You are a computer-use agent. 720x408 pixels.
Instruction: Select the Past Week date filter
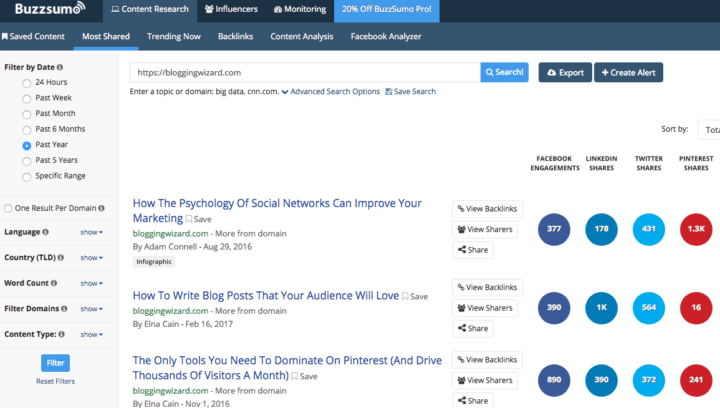[x=27, y=99]
